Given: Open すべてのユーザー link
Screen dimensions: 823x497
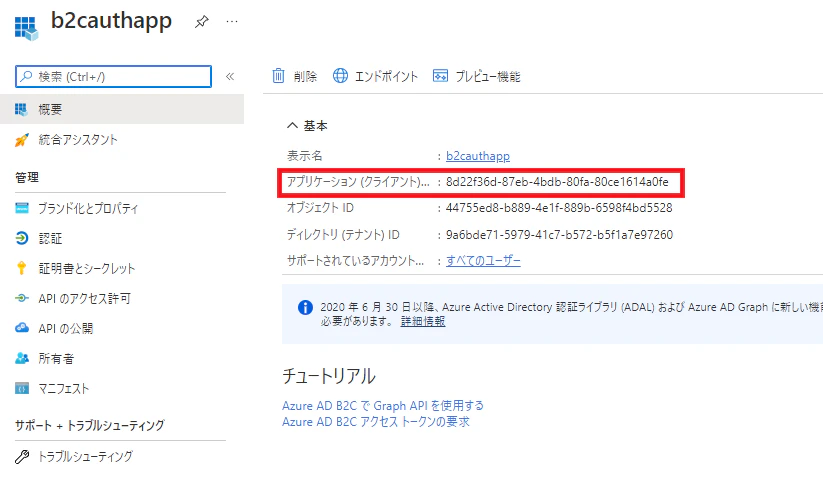Looking at the screenshot, I should [x=483, y=260].
